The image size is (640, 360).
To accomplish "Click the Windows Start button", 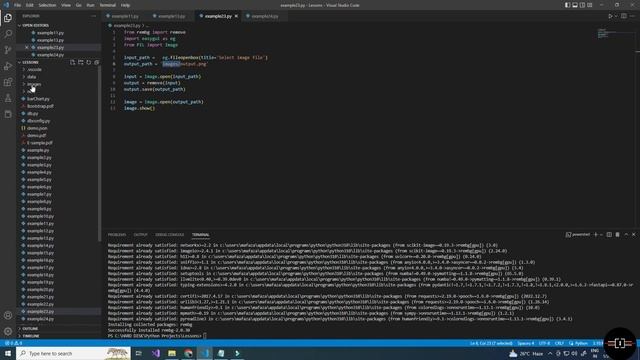I will 8,353.
